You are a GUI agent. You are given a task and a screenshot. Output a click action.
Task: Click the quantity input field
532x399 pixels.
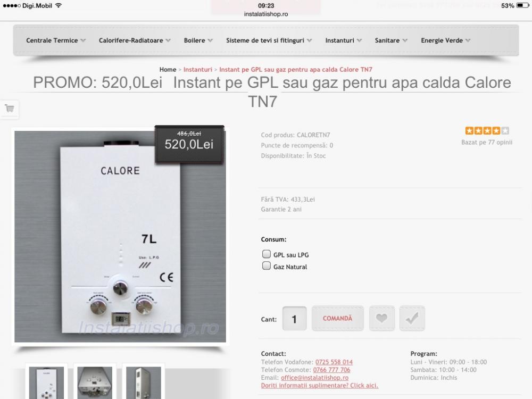(295, 319)
